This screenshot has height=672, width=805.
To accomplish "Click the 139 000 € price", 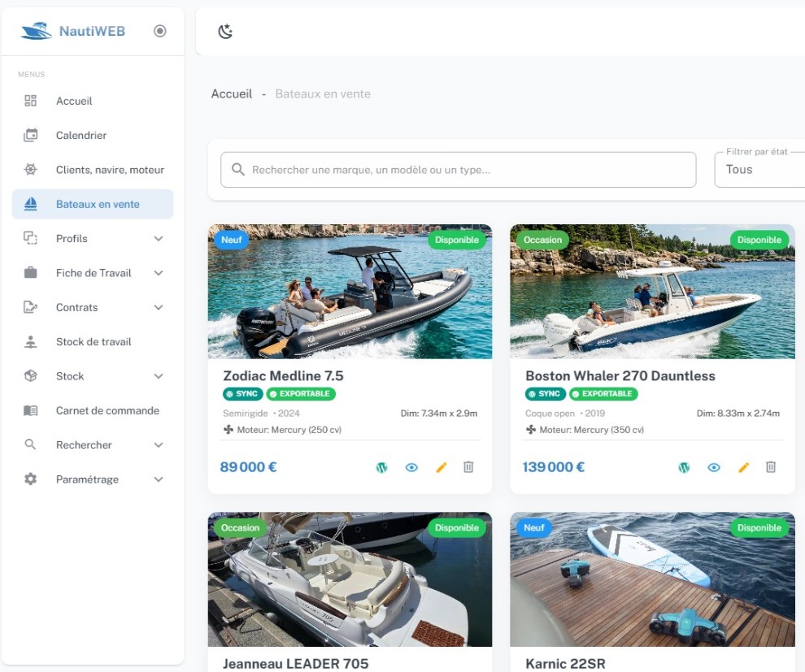I will pos(554,467).
